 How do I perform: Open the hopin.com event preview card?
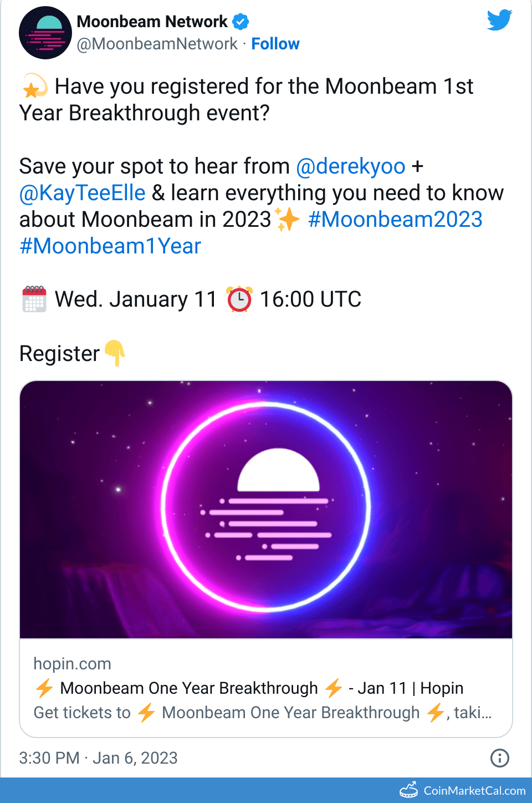265,509
